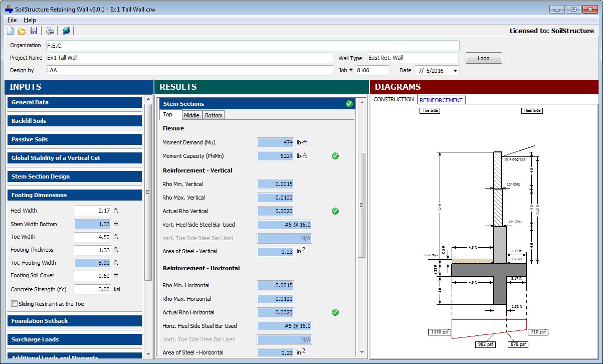Screen dimensions: 603x364
Task: Click the Heel Width input field
Action: (93, 211)
